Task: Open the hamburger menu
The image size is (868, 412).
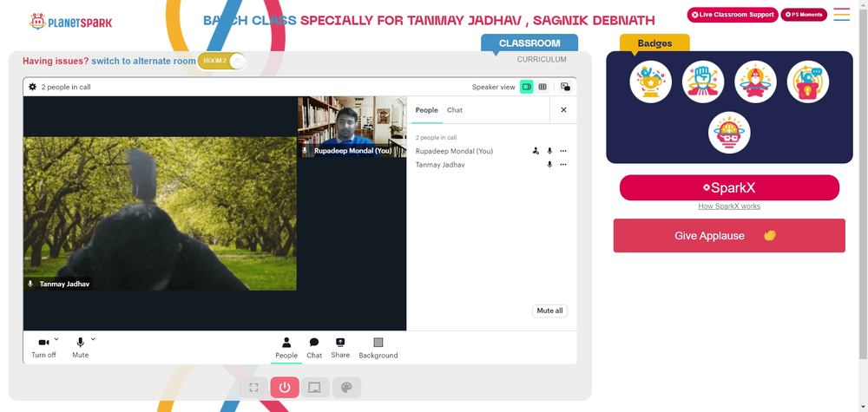Action: (841, 15)
